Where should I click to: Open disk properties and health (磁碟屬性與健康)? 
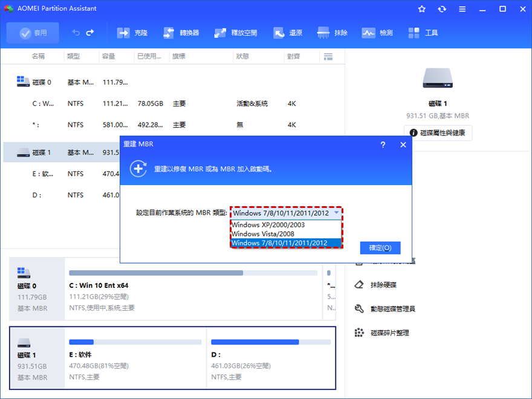[438, 132]
